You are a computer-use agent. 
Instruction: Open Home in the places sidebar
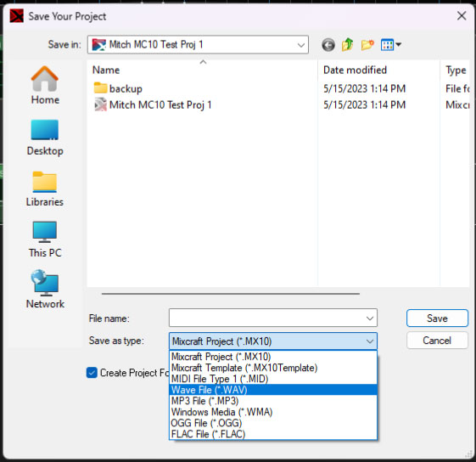pos(45,86)
